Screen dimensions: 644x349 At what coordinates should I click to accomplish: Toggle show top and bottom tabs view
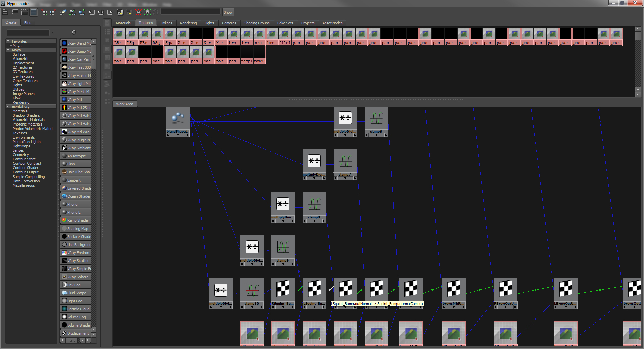click(x=33, y=12)
